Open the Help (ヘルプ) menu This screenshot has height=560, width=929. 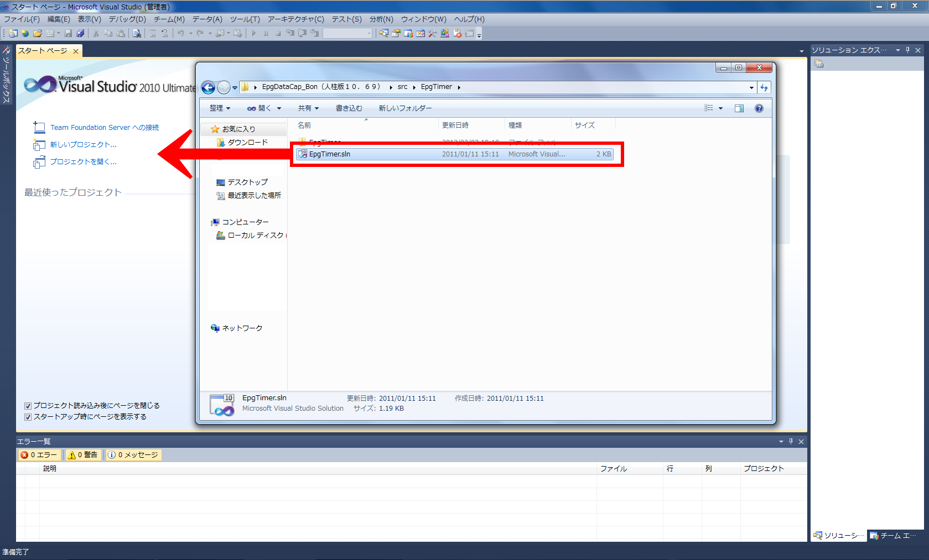pos(469,19)
